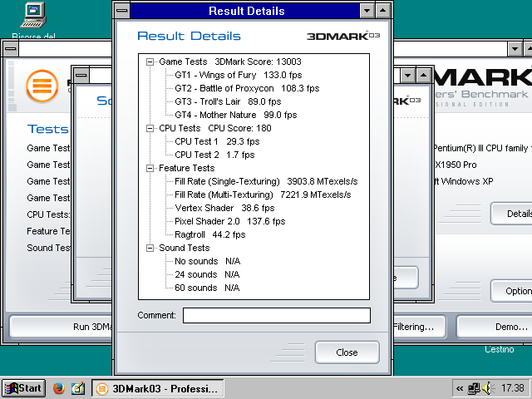Click Run 3DMark button in main window
The height and width of the screenshot is (399, 532).
(x=61, y=327)
